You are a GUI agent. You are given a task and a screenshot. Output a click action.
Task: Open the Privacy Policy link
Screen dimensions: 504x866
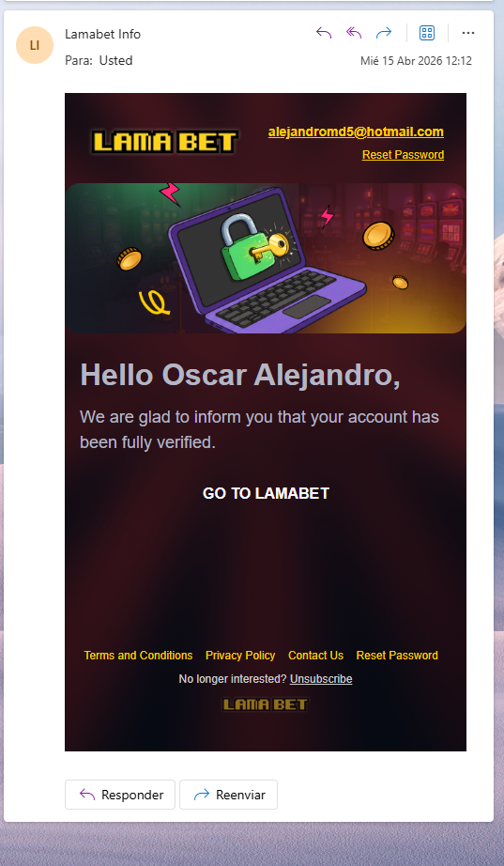(240, 656)
